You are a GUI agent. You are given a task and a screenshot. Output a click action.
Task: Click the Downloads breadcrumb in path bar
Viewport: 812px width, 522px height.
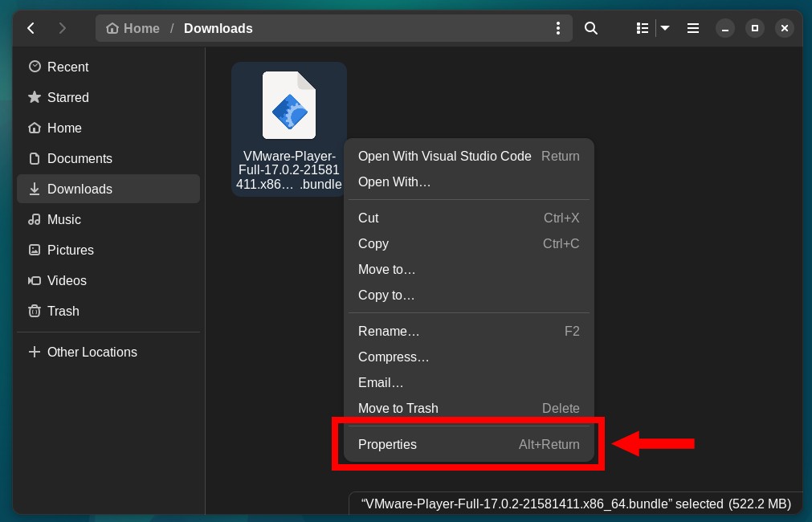(x=218, y=28)
